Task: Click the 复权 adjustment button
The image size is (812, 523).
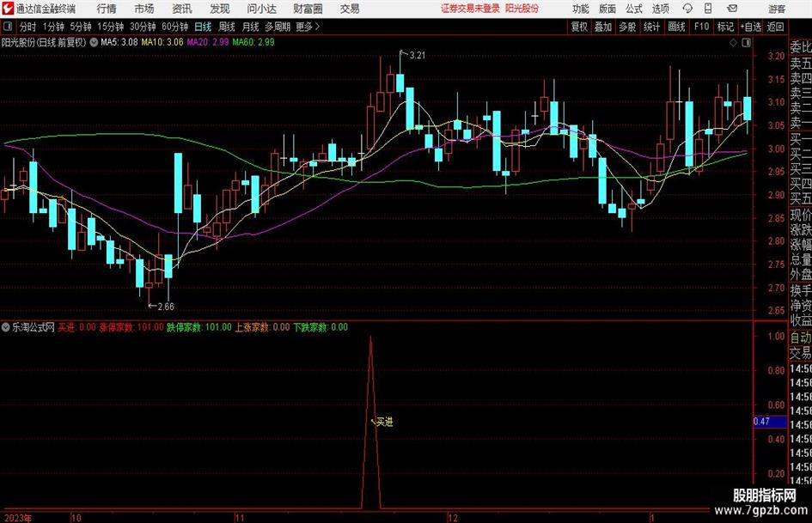Action: pos(579,27)
